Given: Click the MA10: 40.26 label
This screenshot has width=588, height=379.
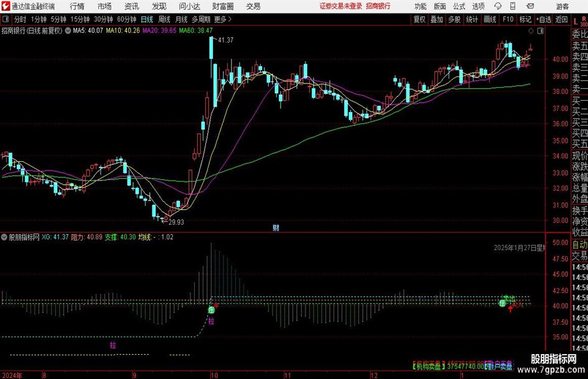Looking at the screenshot, I should 123,30.
